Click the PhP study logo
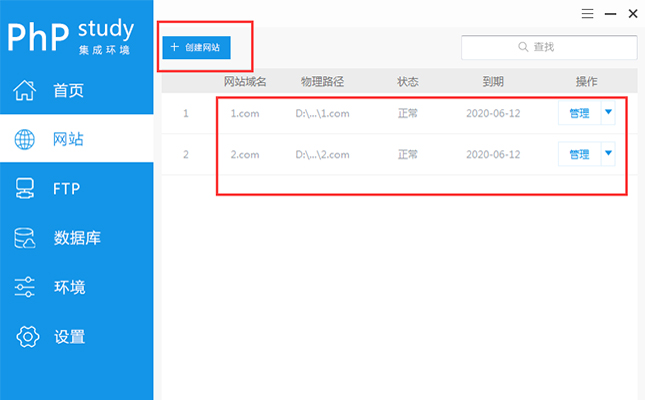 pyautogui.click(x=70, y=36)
